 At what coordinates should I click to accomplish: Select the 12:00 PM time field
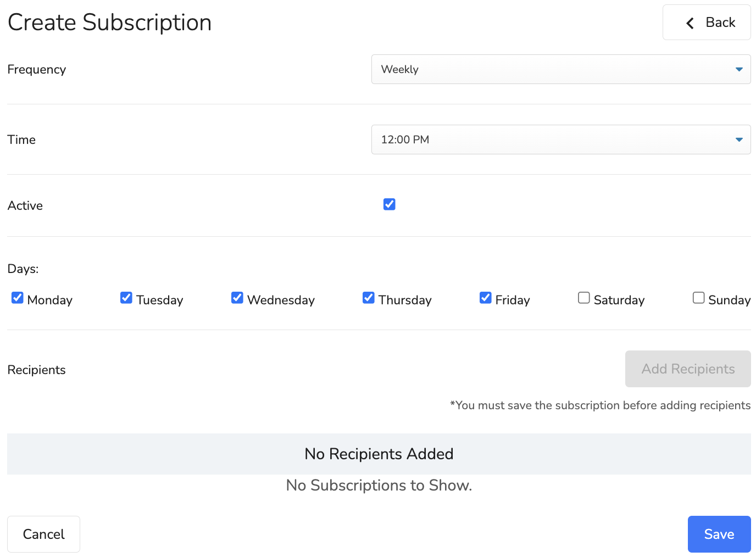pos(560,140)
